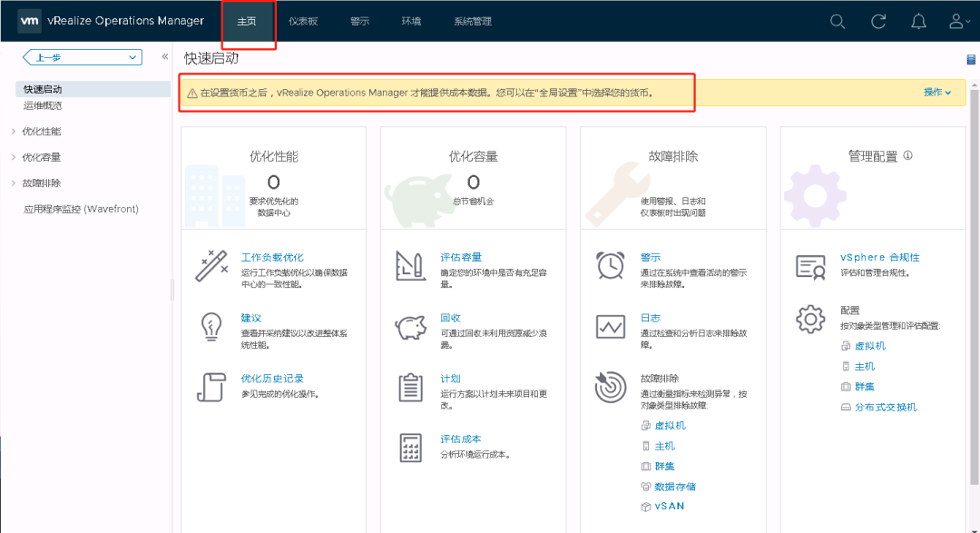
Task: Collapse the left navigation with double-chevron icon
Action: [x=165, y=56]
